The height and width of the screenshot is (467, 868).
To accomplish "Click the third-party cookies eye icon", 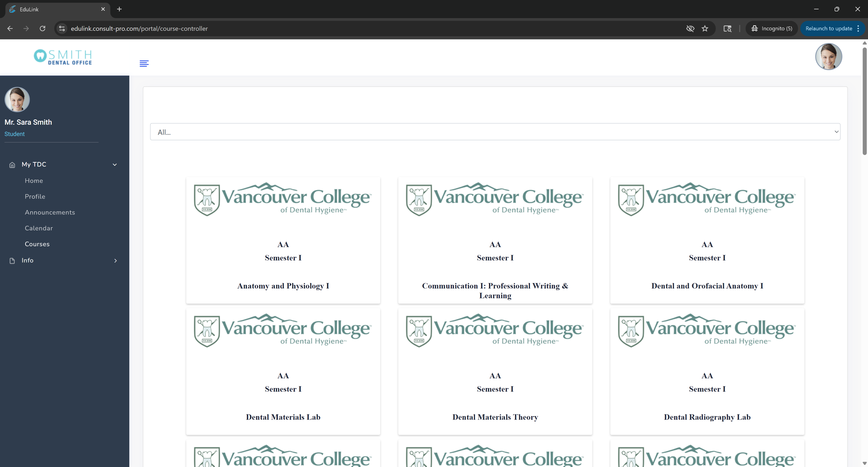I will pos(690,29).
